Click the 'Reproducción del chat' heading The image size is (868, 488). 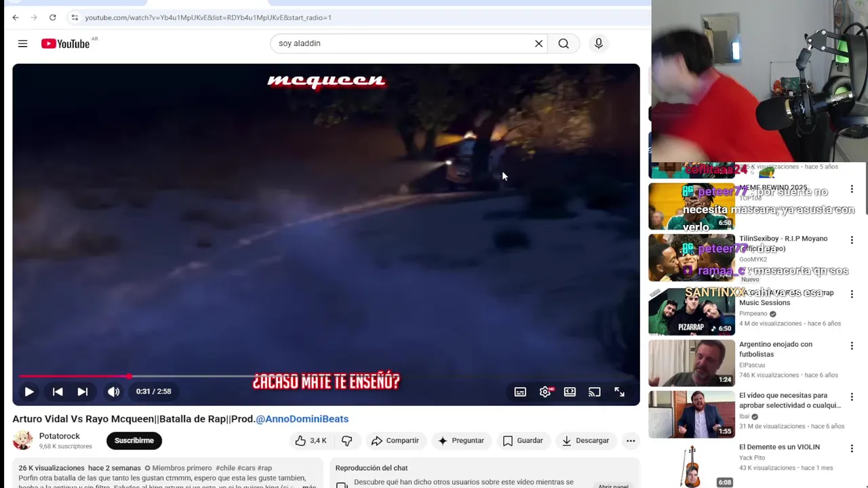pos(372,468)
